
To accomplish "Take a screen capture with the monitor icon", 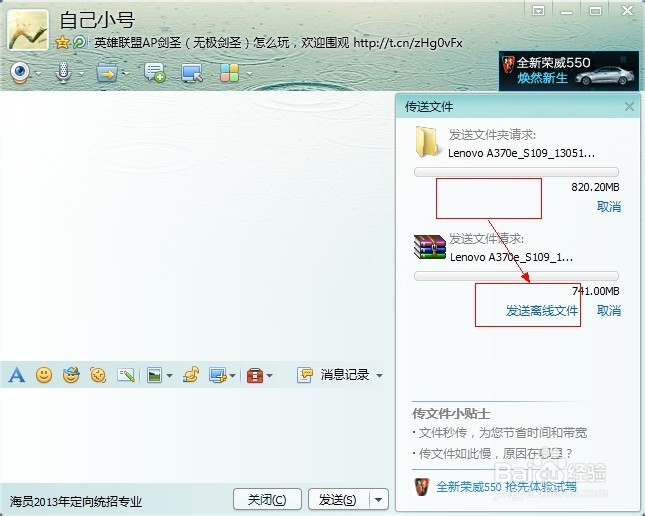I will tap(218, 375).
